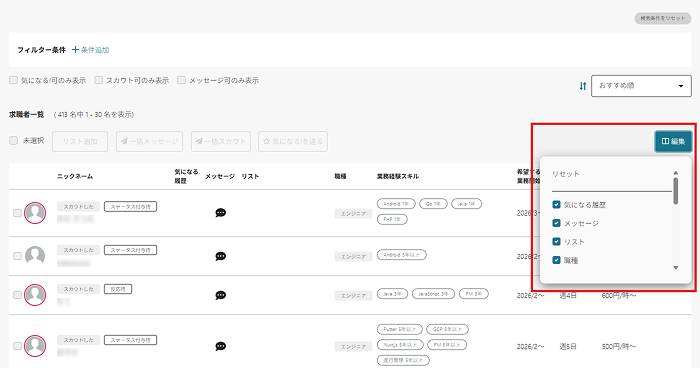This screenshot has height=368, width=700.
Task: Click column popup scrollbar up arrow
Action: pyautogui.click(x=675, y=173)
